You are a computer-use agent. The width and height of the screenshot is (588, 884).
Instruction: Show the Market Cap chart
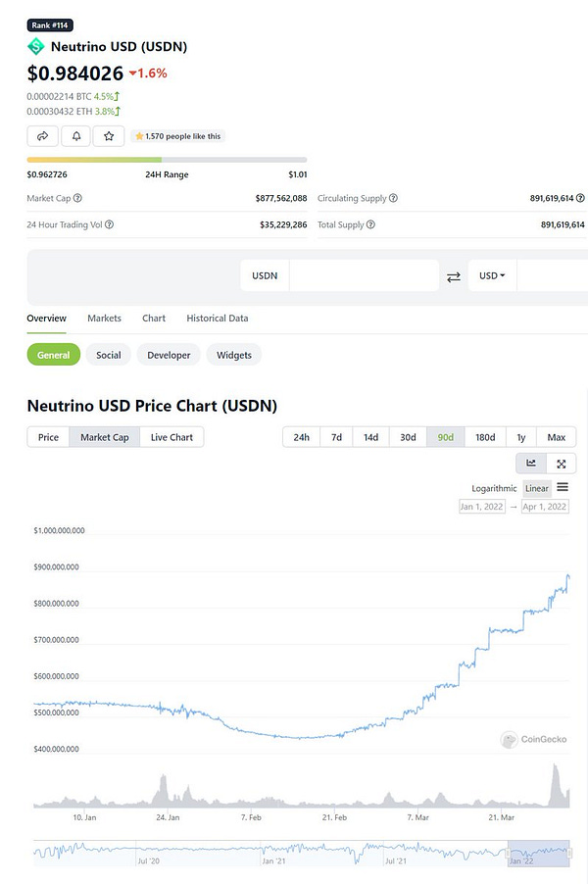point(104,437)
